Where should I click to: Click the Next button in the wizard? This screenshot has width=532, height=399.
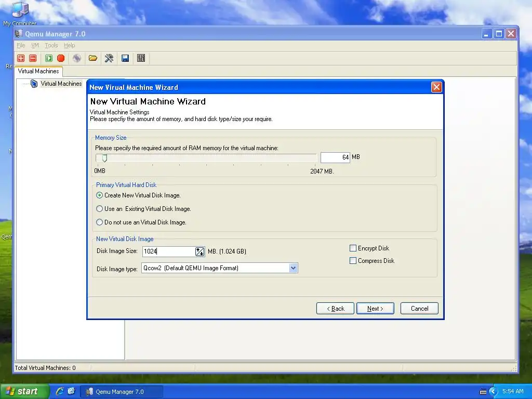375,309
